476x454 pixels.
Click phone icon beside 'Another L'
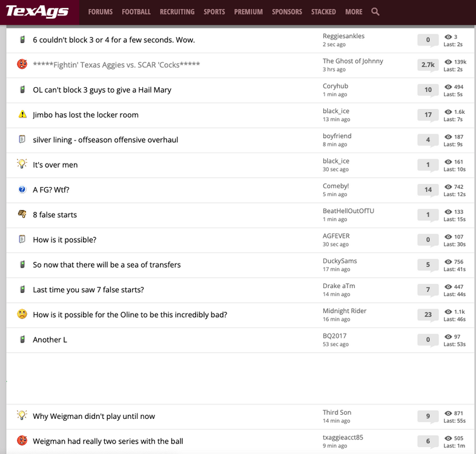pos(22,339)
